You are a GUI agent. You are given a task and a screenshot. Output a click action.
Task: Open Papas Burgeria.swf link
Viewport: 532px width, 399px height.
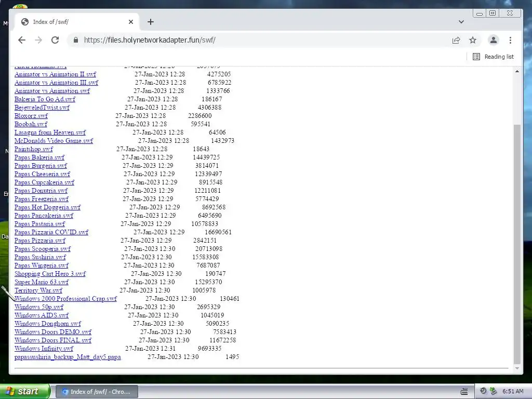pyautogui.click(x=41, y=166)
